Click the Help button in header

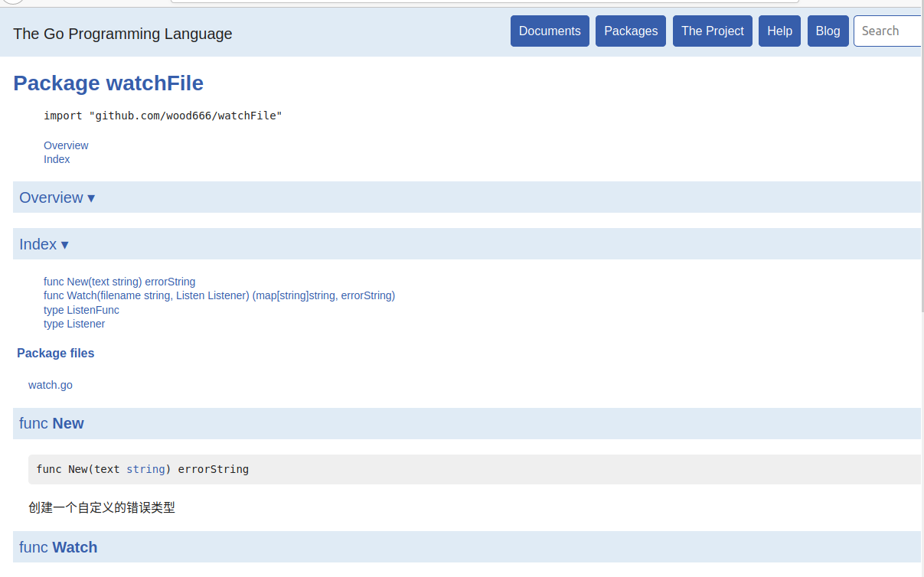[x=779, y=31]
